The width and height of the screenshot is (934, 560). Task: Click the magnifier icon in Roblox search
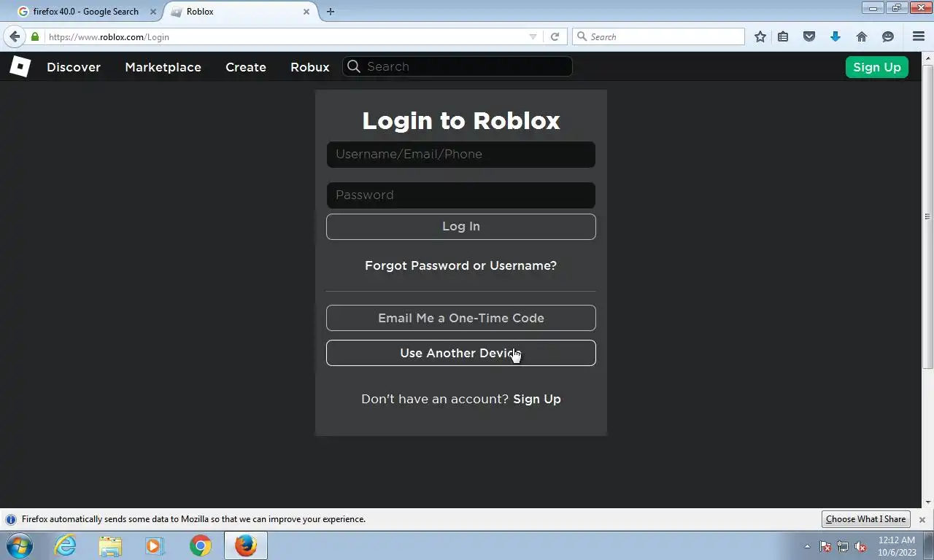[x=354, y=66]
